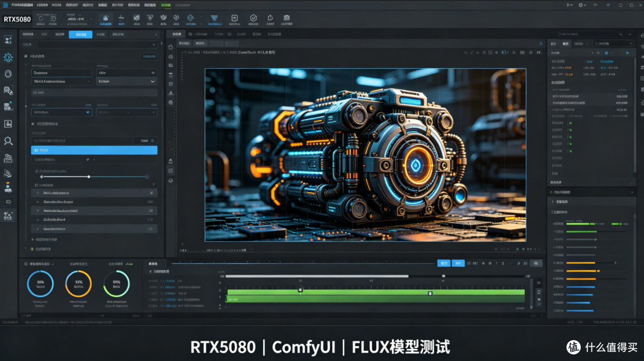Expand the collapsed row under the right panel section header
The height and width of the screenshot is (361, 644).
[593, 202]
